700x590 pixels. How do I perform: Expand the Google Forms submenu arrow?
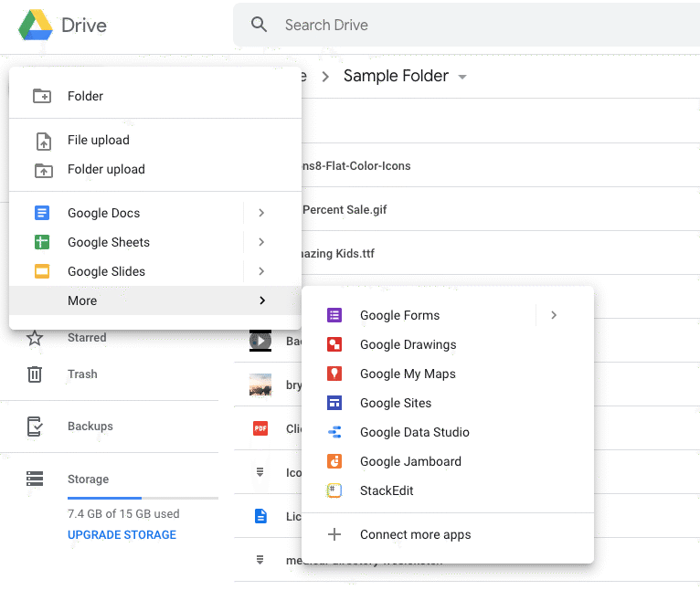click(554, 315)
